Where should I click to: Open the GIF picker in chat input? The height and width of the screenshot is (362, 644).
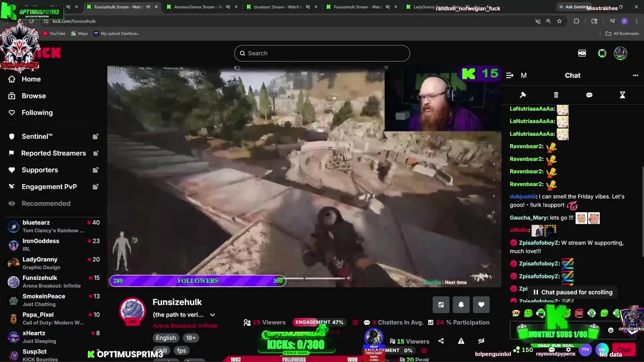pos(602,349)
